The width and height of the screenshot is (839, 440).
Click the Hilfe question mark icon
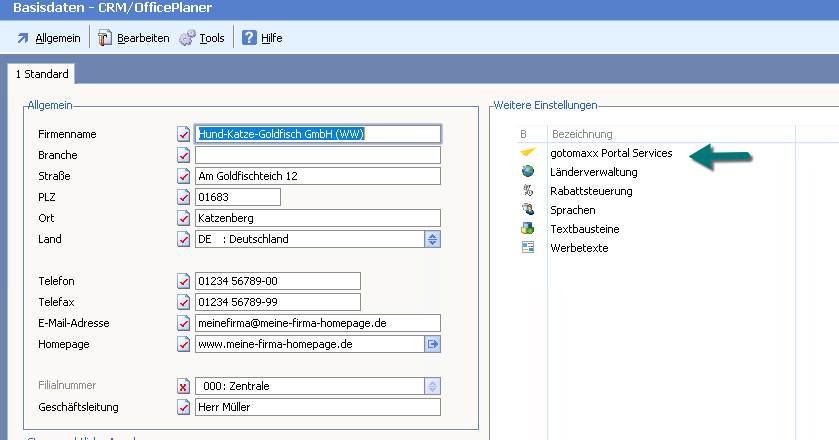[250, 38]
